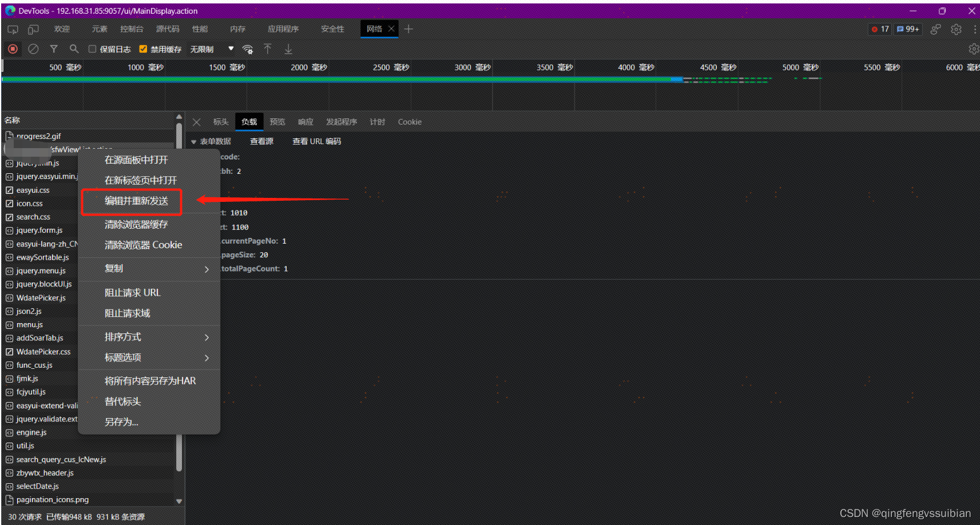Select progress2.gif request row
This screenshot has height=525, width=980.
pos(88,136)
